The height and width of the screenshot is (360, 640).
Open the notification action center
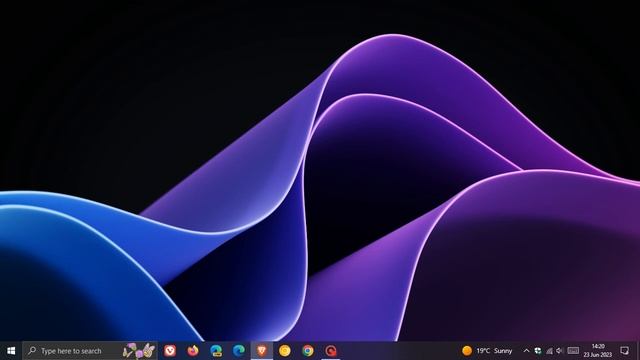(624, 351)
